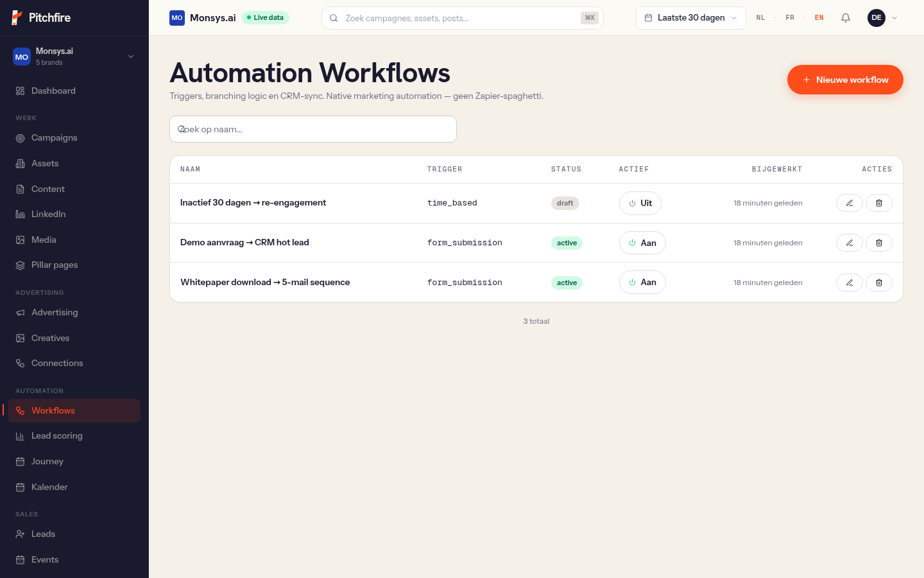Click the time_based trigger cell
The image size is (924, 578).
pyautogui.click(x=452, y=203)
